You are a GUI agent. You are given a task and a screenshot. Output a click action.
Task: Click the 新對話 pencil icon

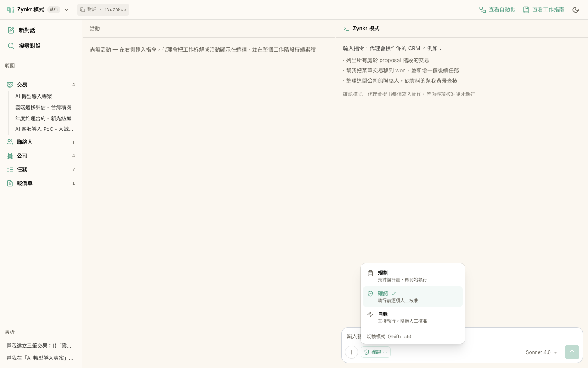11,30
